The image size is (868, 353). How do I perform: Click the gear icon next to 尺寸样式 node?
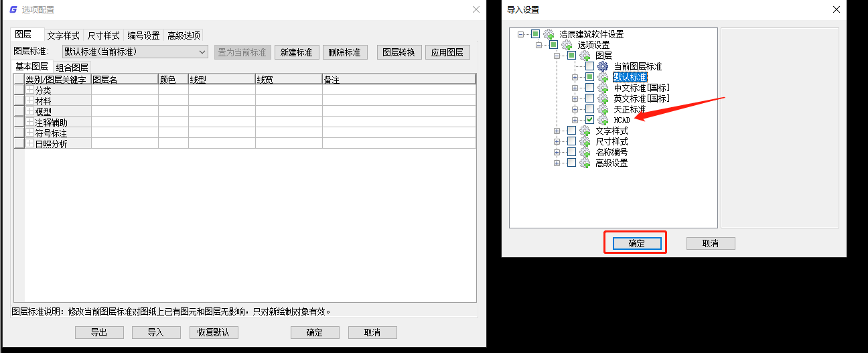pyautogui.click(x=585, y=141)
